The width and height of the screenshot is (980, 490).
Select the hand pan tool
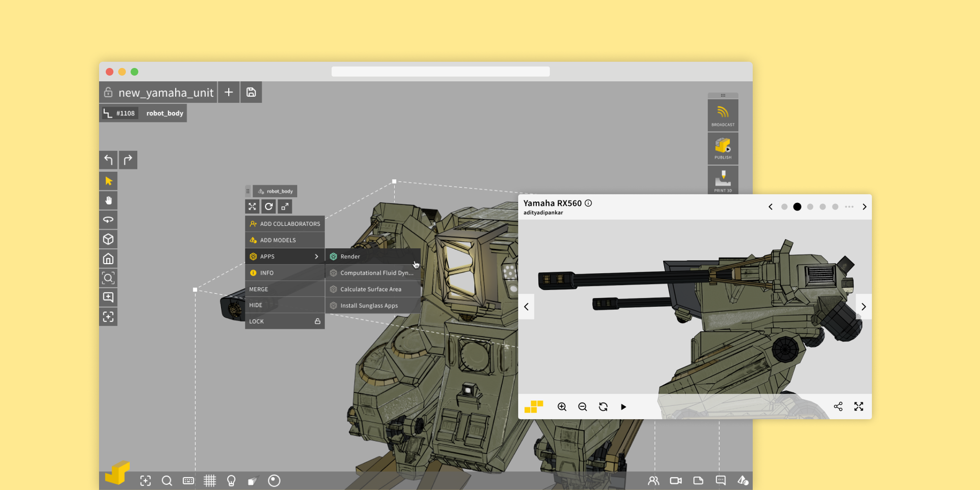(108, 200)
